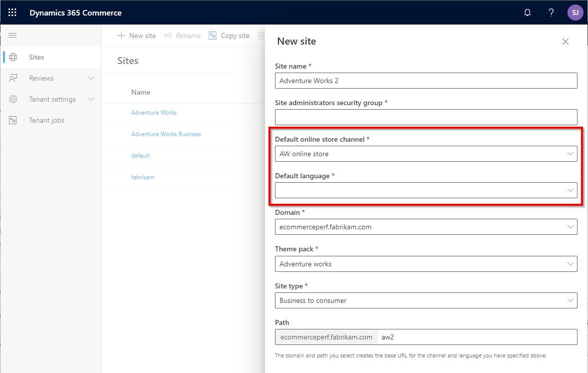Expand the Tenant settings chevron
The image size is (588, 373).
point(91,99)
